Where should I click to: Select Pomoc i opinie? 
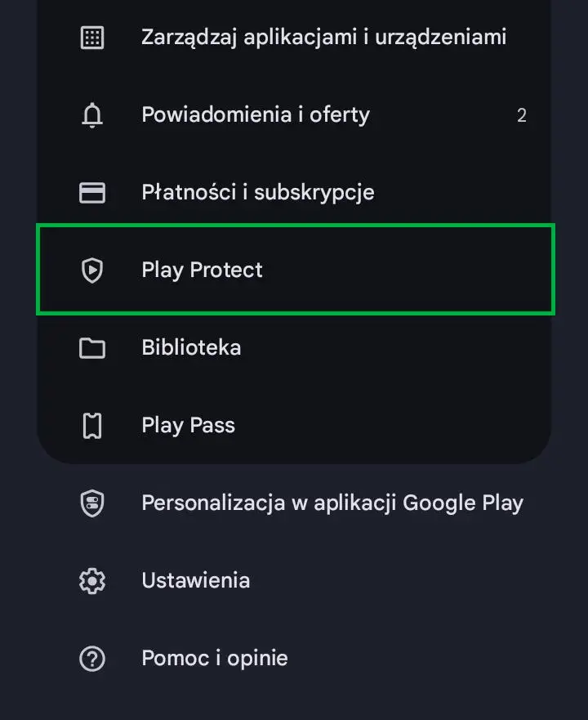(x=214, y=659)
